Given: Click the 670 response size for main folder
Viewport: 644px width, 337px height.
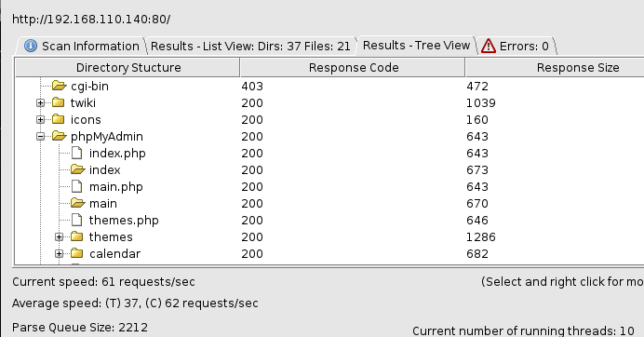Looking at the screenshot, I should [477, 204].
